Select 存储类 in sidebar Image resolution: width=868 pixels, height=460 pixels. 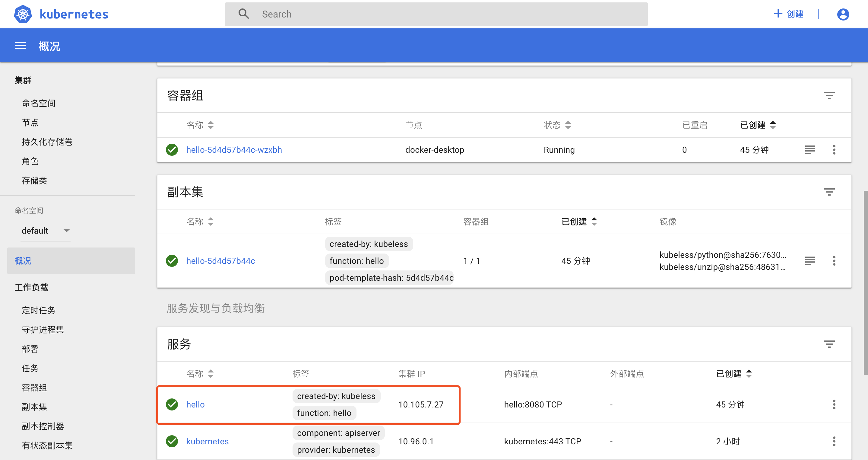coord(34,180)
